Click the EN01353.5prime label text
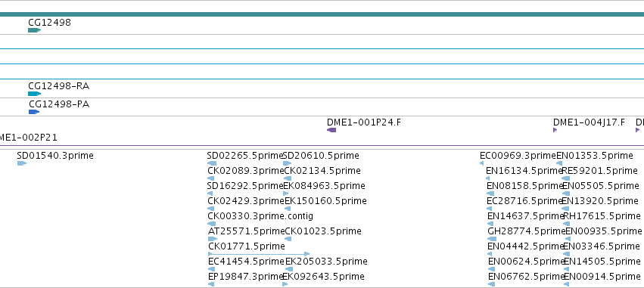644x288 pixels. (x=595, y=156)
